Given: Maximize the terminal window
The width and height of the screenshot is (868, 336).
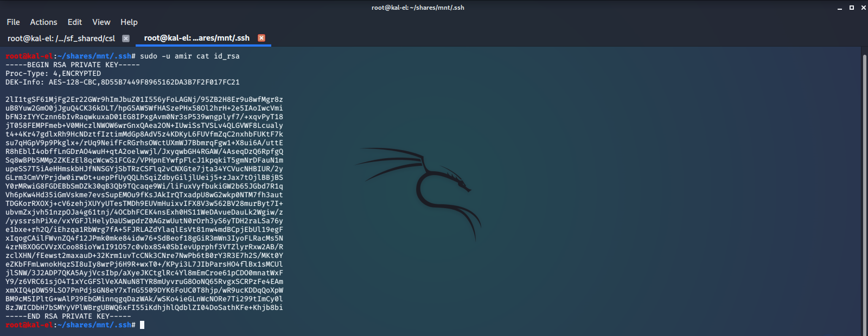Looking at the screenshot, I should (x=852, y=8).
